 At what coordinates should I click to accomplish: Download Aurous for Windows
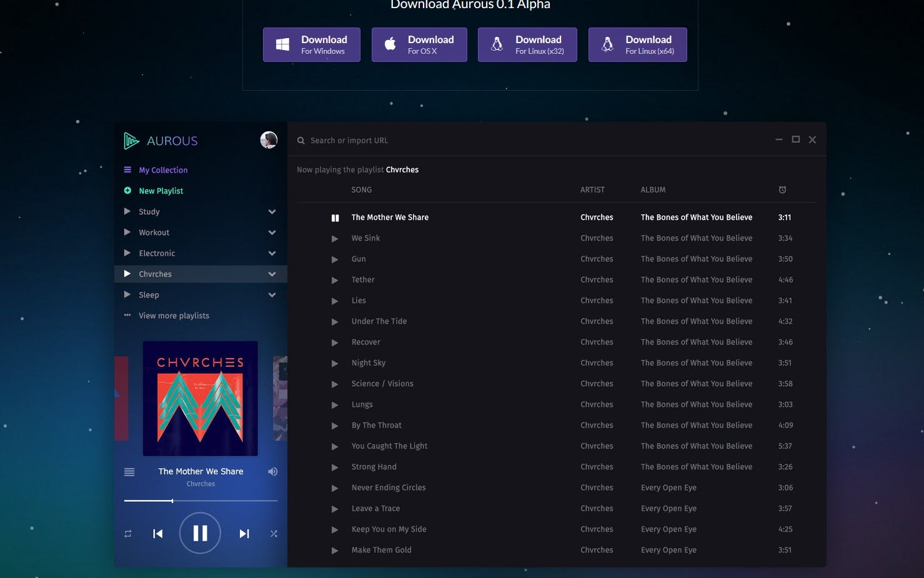[312, 44]
